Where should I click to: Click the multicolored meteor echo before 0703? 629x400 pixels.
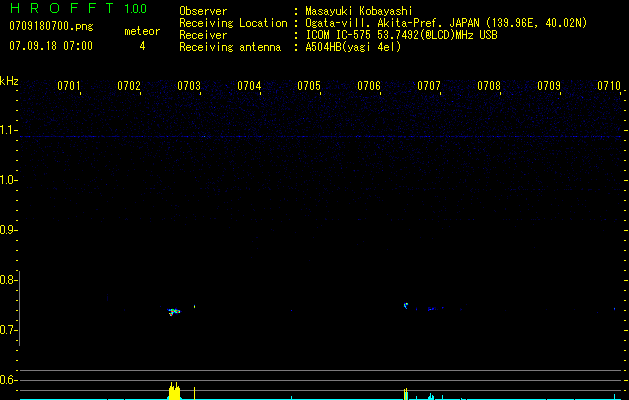tap(174, 311)
